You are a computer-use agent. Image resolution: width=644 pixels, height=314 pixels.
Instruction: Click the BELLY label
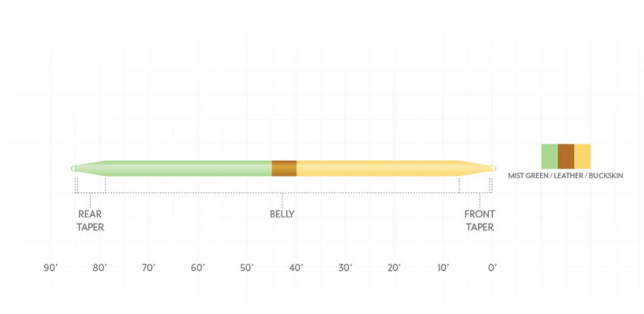tap(282, 214)
